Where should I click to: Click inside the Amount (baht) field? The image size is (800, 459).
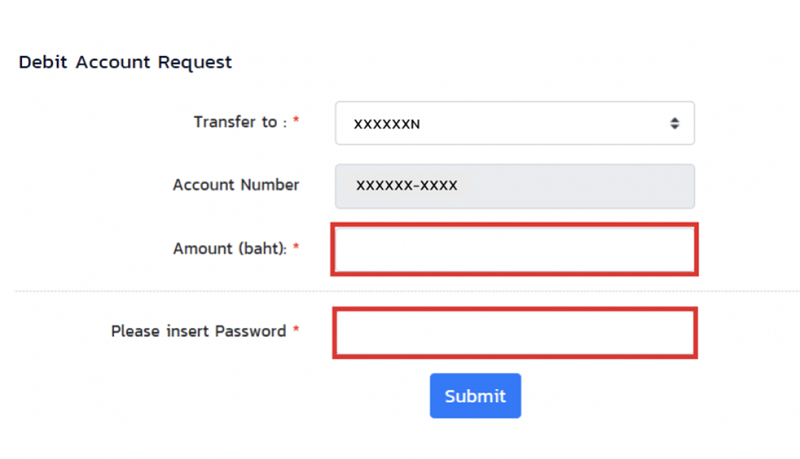click(514, 250)
